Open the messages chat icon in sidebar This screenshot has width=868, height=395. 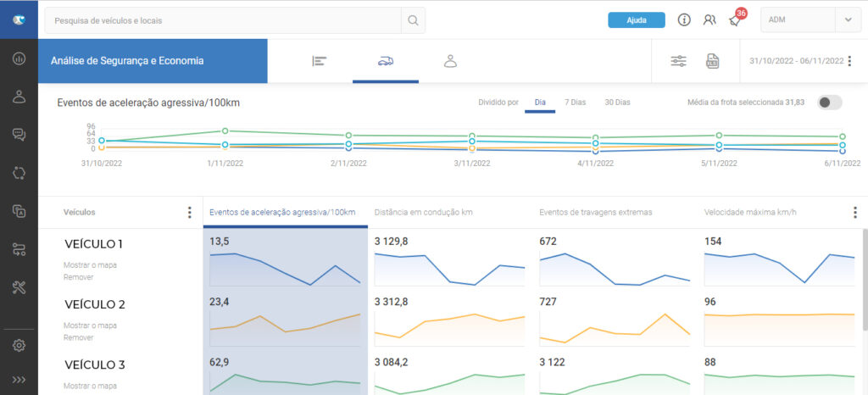[x=19, y=135]
